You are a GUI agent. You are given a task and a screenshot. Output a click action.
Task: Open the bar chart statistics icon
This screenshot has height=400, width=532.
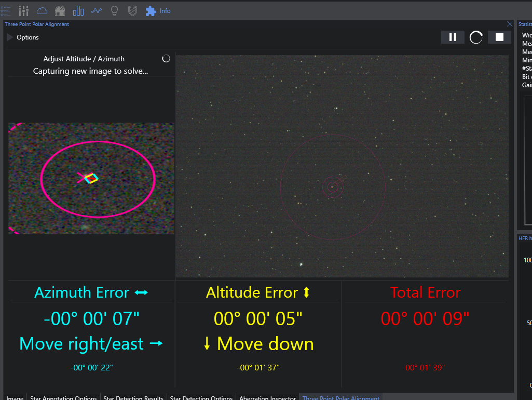tap(78, 11)
